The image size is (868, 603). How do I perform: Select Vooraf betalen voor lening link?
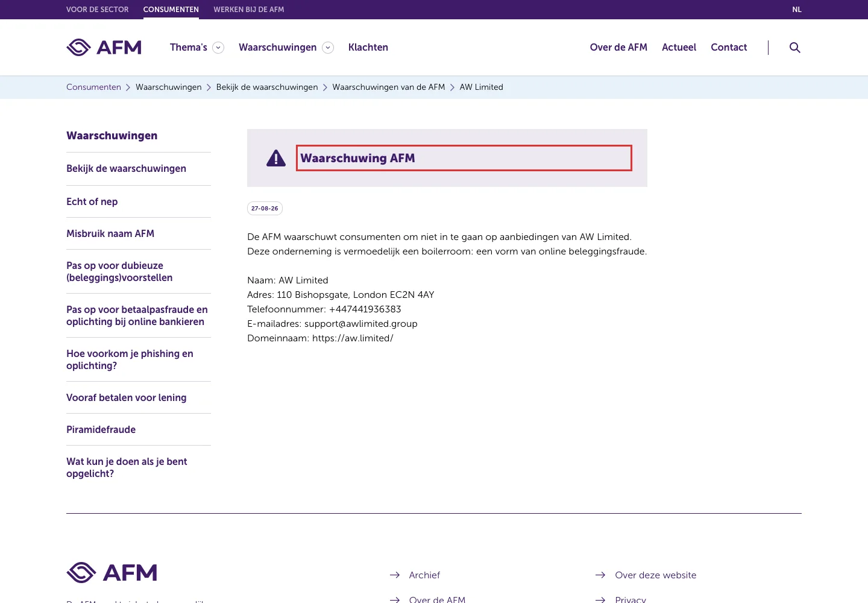coord(127,398)
